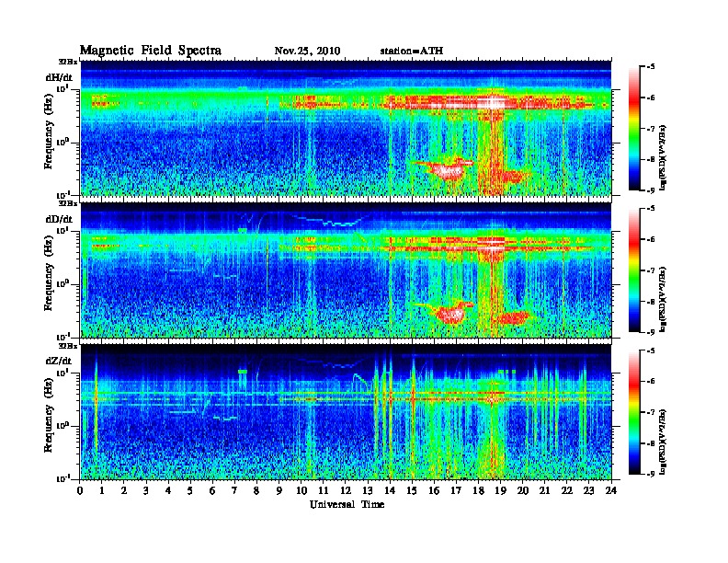
Task: Click the "-5" value on dH/dt color scale
Action: (x=651, y=67)
